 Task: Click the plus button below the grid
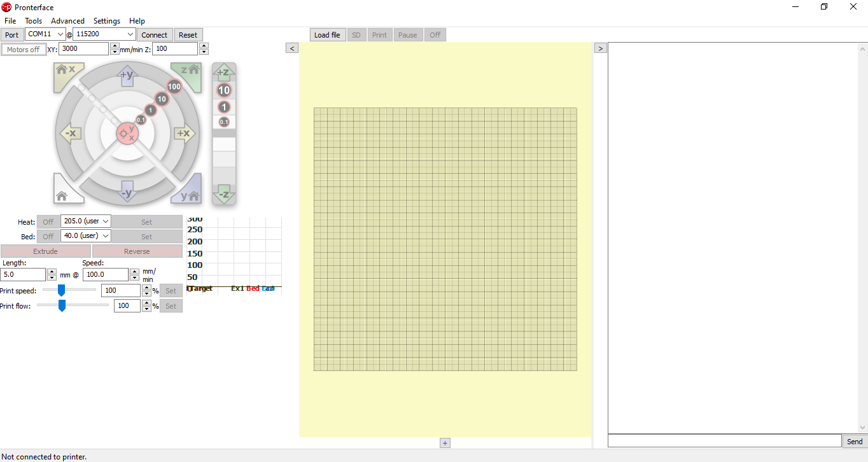(445, 443)
